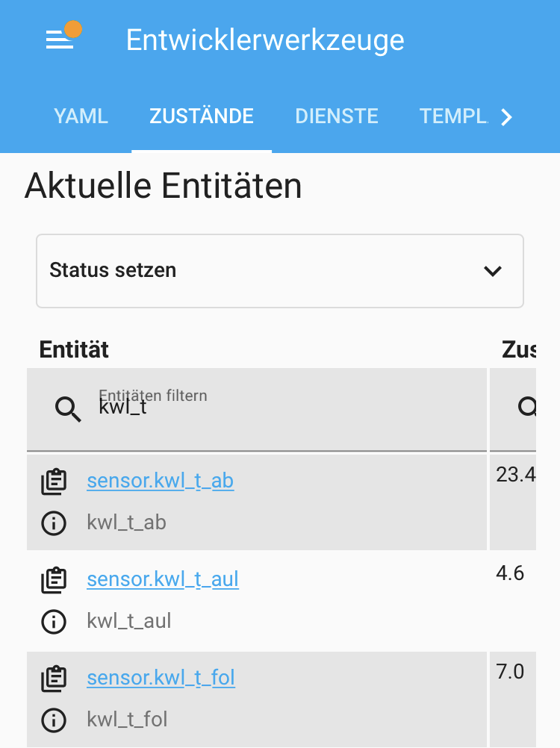Image resolution: width=560 pixels, height=748 pixels.
Task: Open the sensor.kwl_t_ab link
Action: coord(161,481)
